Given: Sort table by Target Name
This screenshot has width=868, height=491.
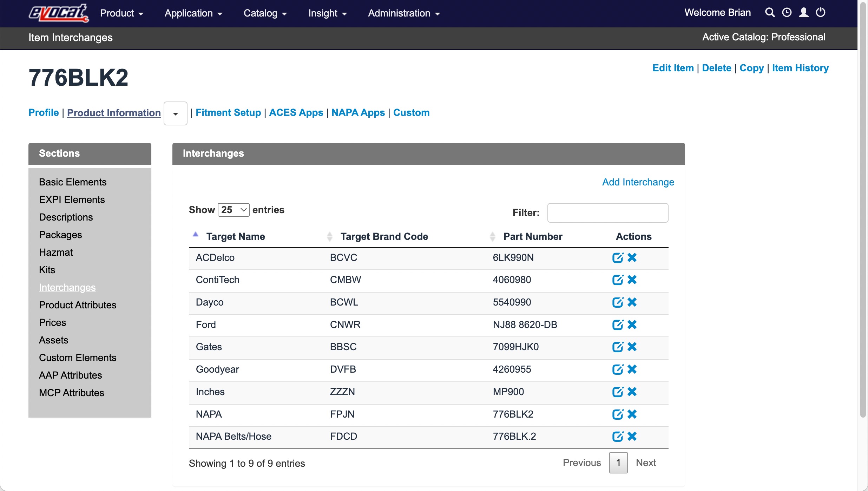Looking at the screenshot, I should pyautogui.click(x=235, y=236).
